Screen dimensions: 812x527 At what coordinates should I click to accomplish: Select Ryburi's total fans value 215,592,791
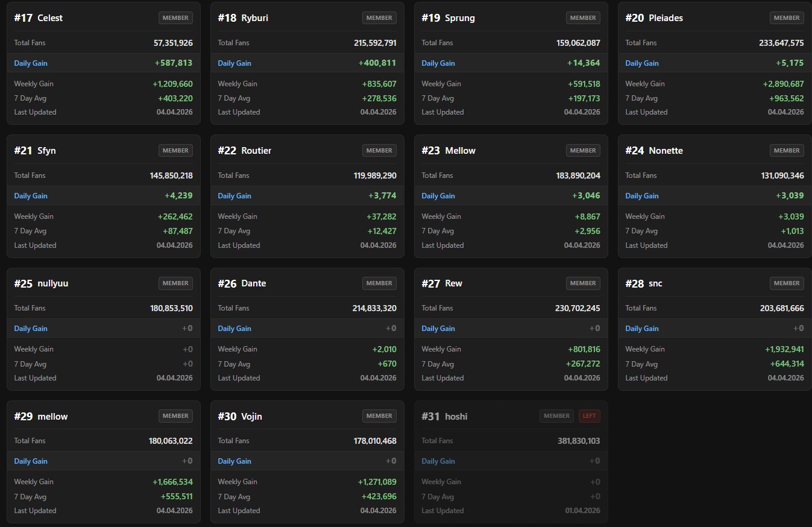tap(375, 43)
